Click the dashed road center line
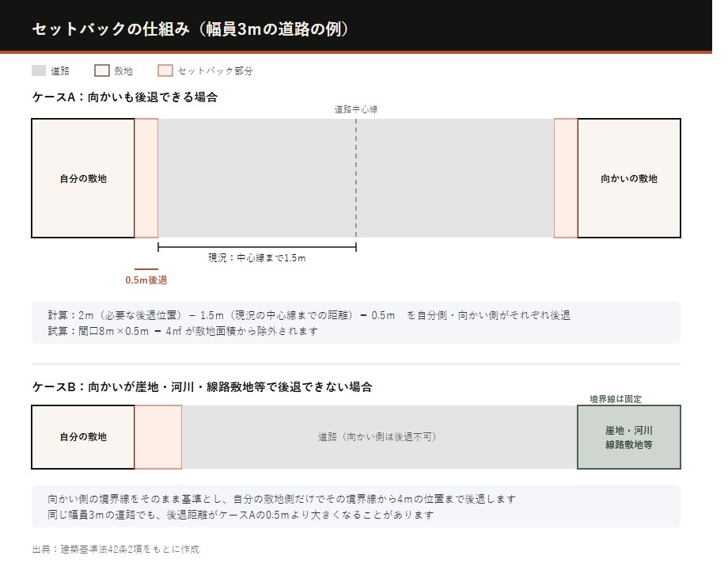This screenshot has height=586, width=728. (356, 178)
